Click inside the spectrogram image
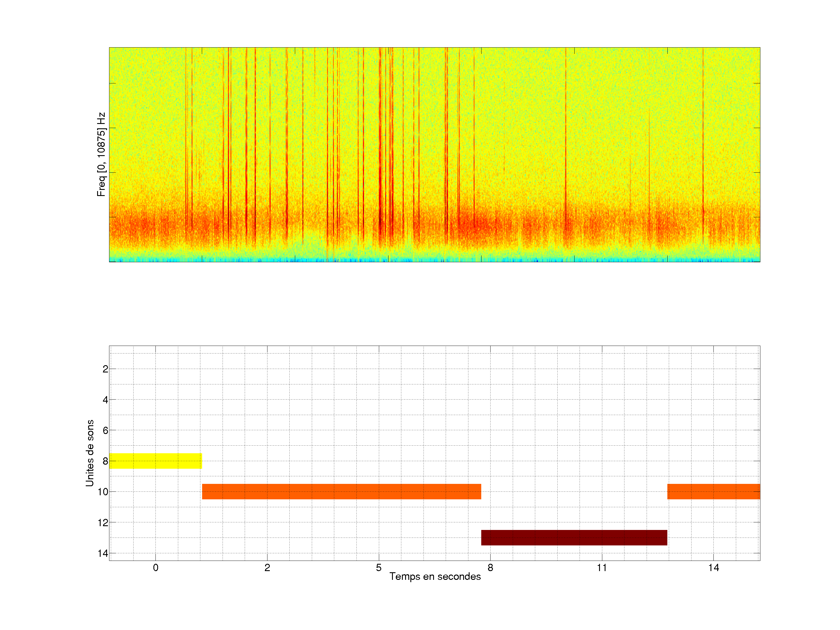The width and height of the screenshot is (840, 630). (x=434, y=155)
